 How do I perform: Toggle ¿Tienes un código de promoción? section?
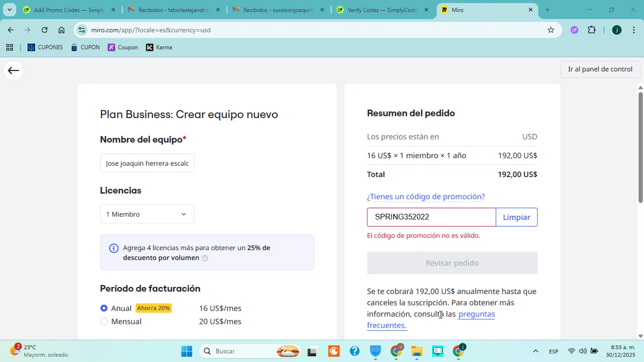coord(426,197)
